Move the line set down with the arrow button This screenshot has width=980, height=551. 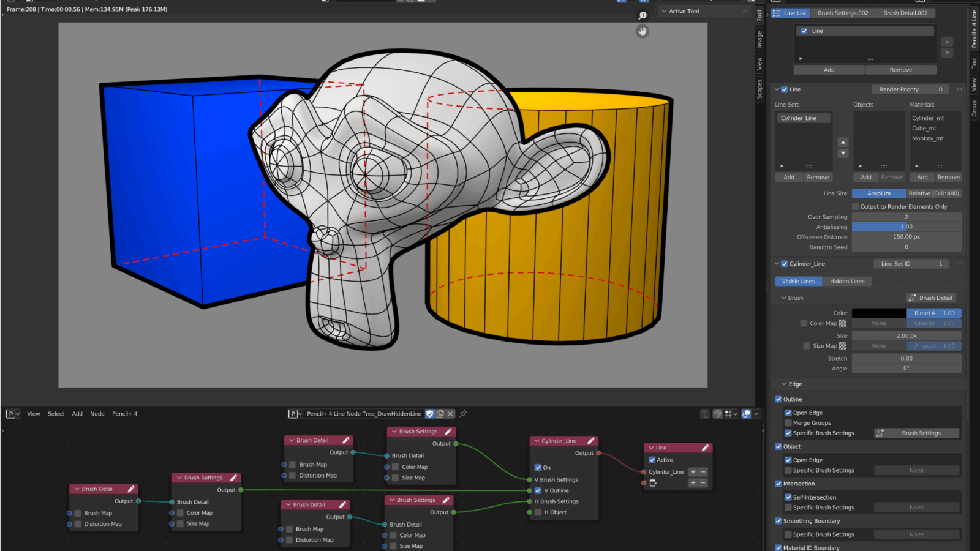[843, 153]
